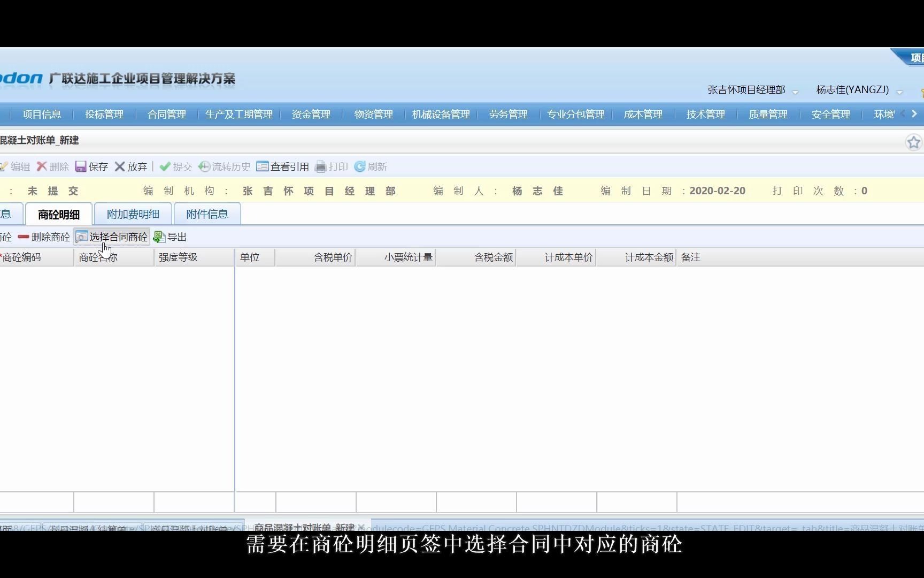The width and height of the screenshot is (924, 578).
Task: Click the 含税金额 column header
Action: [x=476, y=257]
